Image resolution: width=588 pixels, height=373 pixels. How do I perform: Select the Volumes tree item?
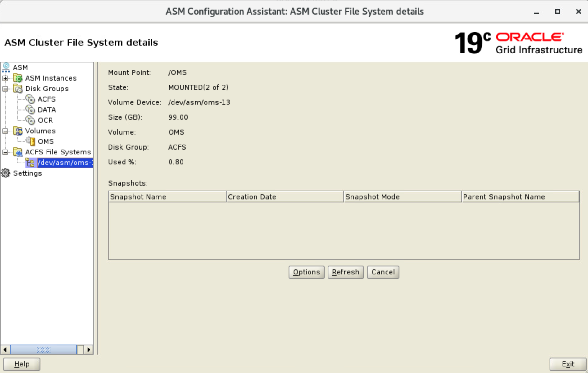click(x=40, y=131)
